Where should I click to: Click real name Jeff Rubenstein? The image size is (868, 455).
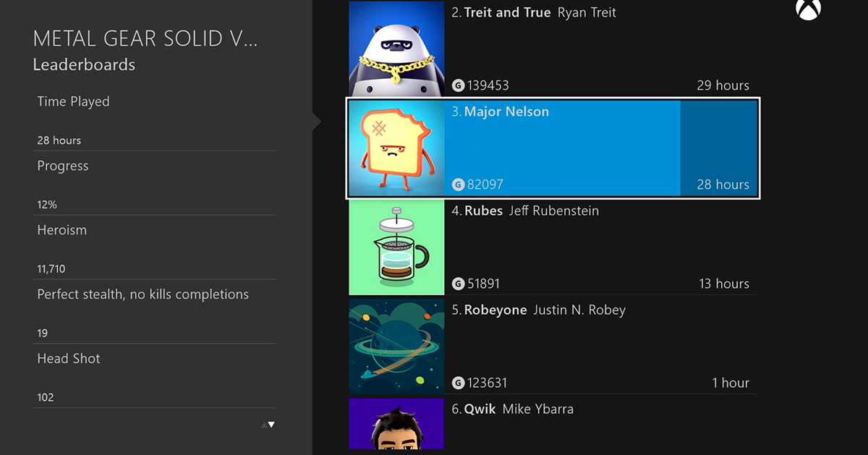tap(554, 211)
